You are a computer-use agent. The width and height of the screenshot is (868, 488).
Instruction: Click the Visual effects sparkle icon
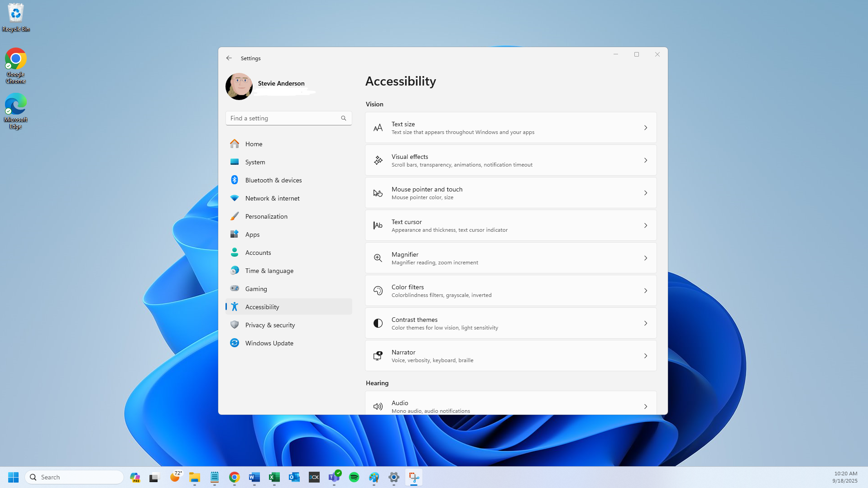coord(378,160)
